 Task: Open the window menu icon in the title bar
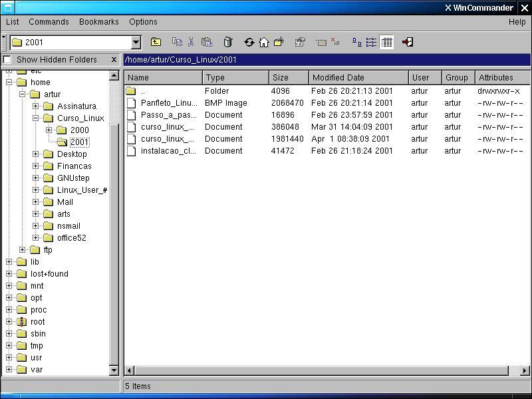[x=7, y=7]
